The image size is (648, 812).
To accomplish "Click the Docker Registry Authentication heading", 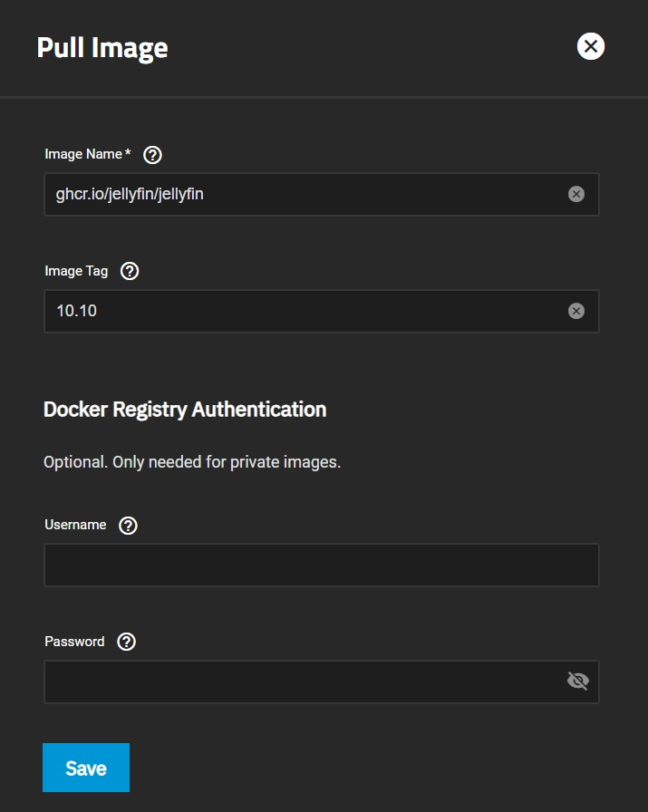I will 185,410.
